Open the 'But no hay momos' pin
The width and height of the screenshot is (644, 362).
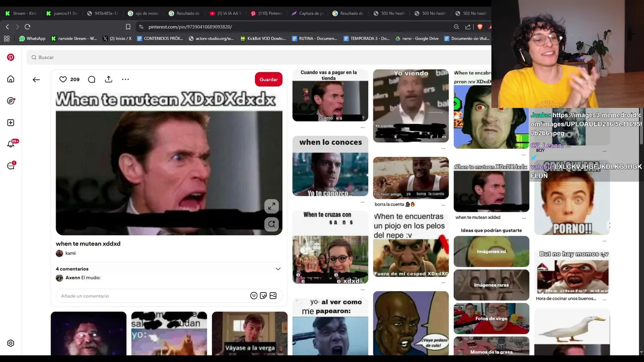(x=572, y=271)
